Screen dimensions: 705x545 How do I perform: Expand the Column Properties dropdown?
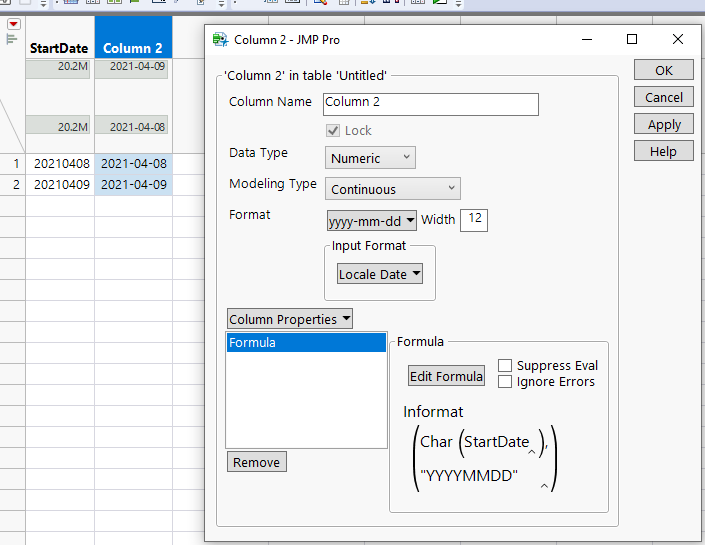[x=290, y=319]
